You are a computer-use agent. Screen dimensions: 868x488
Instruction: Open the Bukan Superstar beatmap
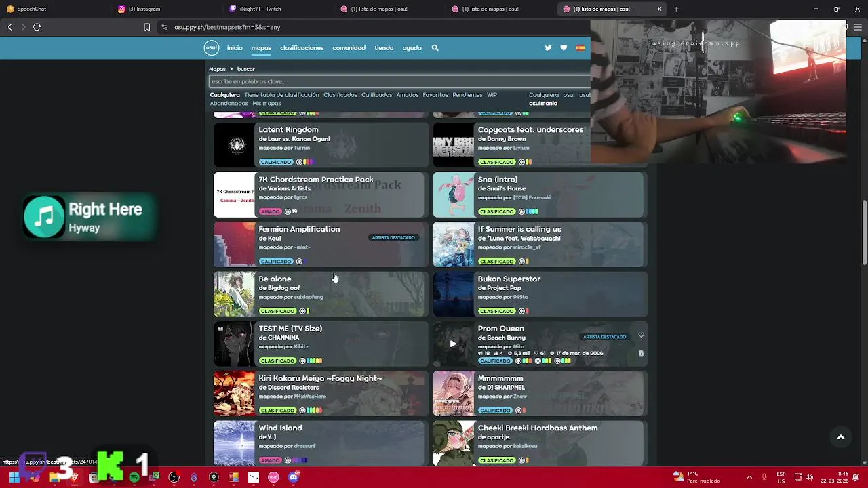[x=509, y=279]
